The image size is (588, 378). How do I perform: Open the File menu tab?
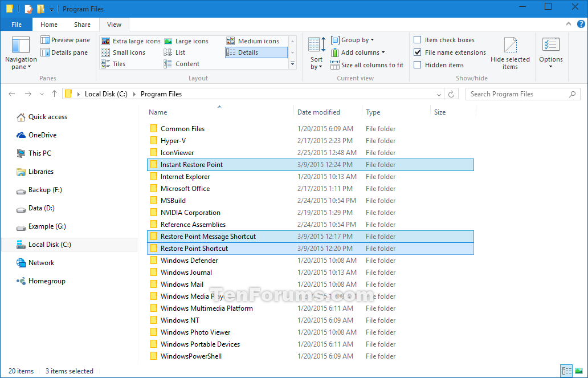[x=17, y=25]
